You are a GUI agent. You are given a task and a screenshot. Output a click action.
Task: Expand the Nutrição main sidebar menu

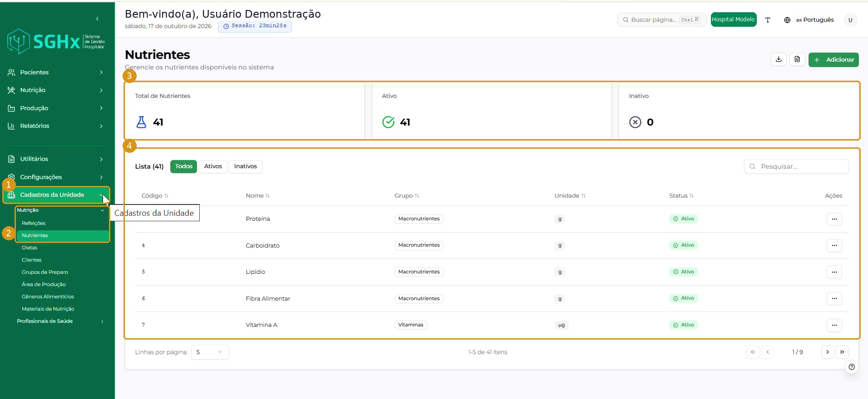tap(55, 90)
